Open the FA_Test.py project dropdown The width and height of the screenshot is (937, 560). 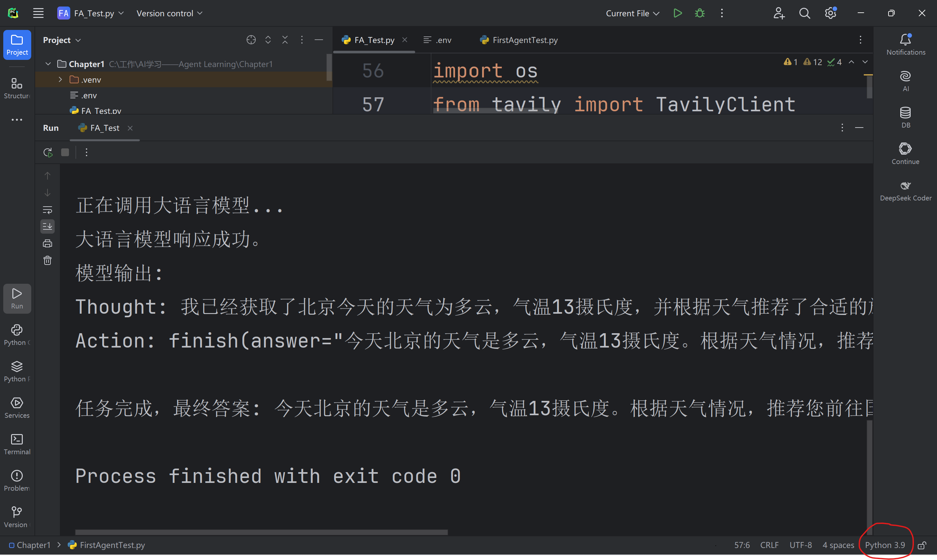click(x=91, y=13)
